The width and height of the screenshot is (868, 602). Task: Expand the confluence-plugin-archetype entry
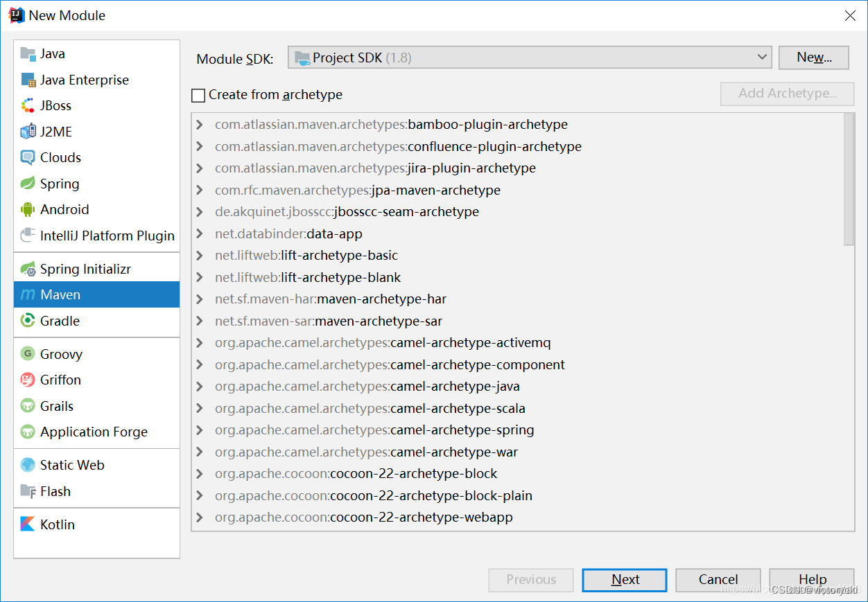click(x=200, y=146)
